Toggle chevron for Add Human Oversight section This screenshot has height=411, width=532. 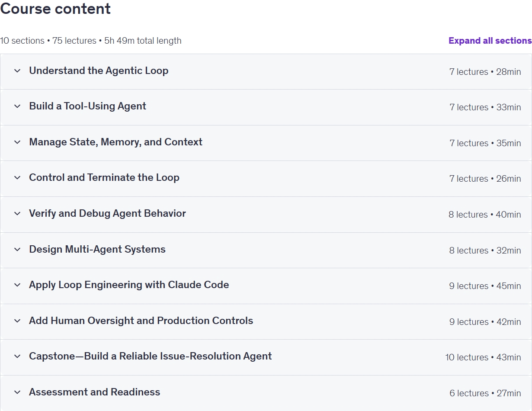pos(17,321)
